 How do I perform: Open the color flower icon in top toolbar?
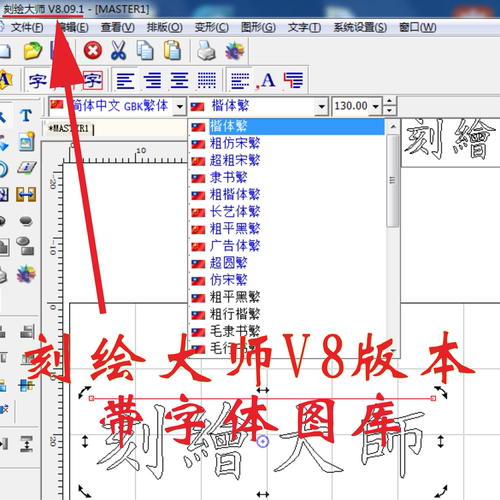tap(234, 51)
